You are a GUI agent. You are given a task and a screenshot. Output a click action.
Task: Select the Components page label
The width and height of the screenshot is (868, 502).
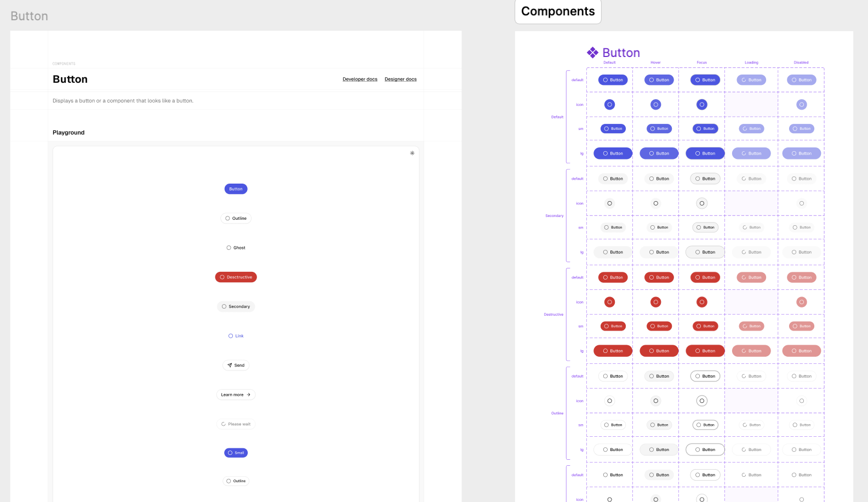(x=558, y=12)
